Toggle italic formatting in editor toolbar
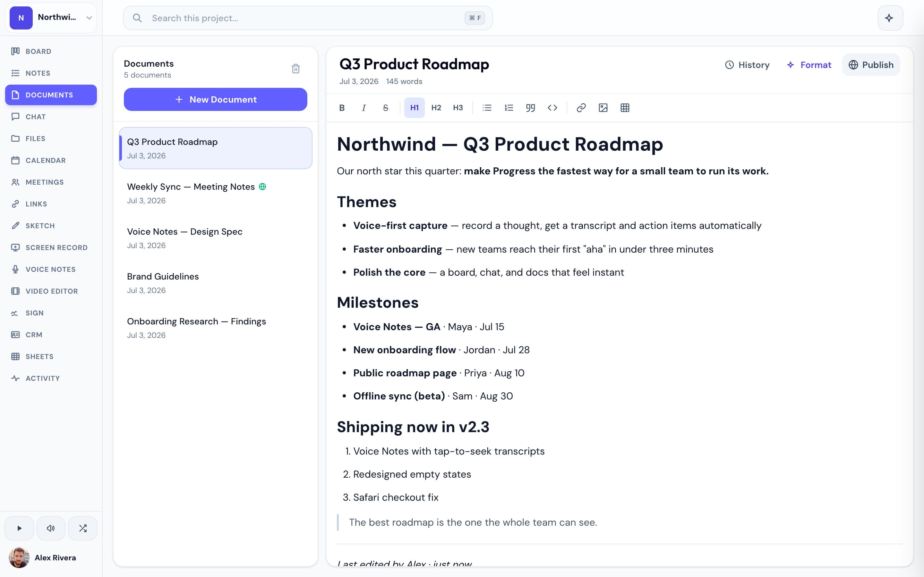This screenshot has height=577, width=924. click(x=364, y=108)
